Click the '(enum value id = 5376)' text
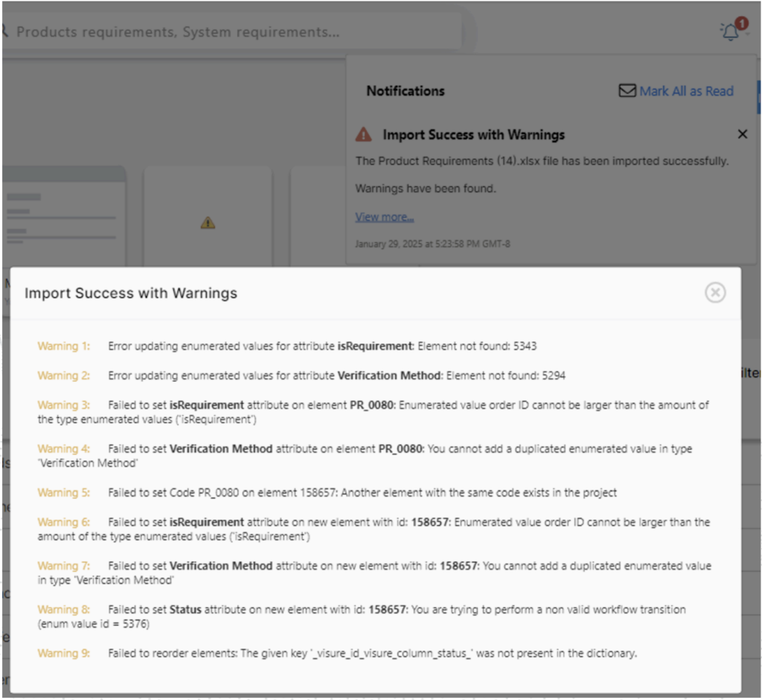This screenshot has height=700, width=762. [93, 623]
